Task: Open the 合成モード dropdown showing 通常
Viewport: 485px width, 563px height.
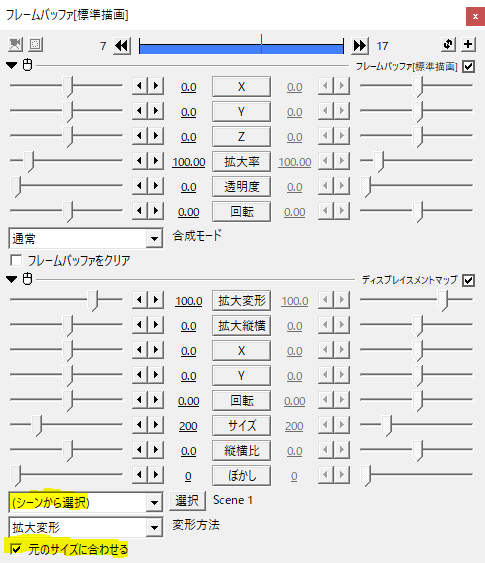Action: click(x=85, y=238)
